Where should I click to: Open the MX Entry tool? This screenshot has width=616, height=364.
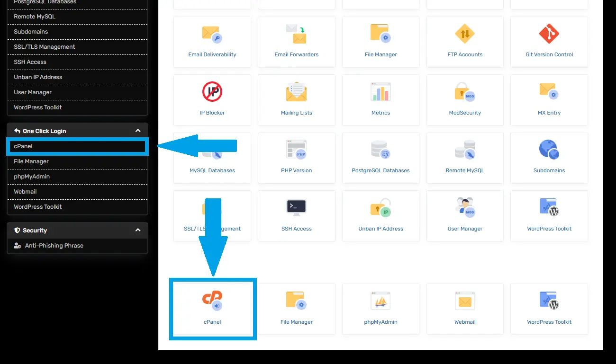point(549,99)
